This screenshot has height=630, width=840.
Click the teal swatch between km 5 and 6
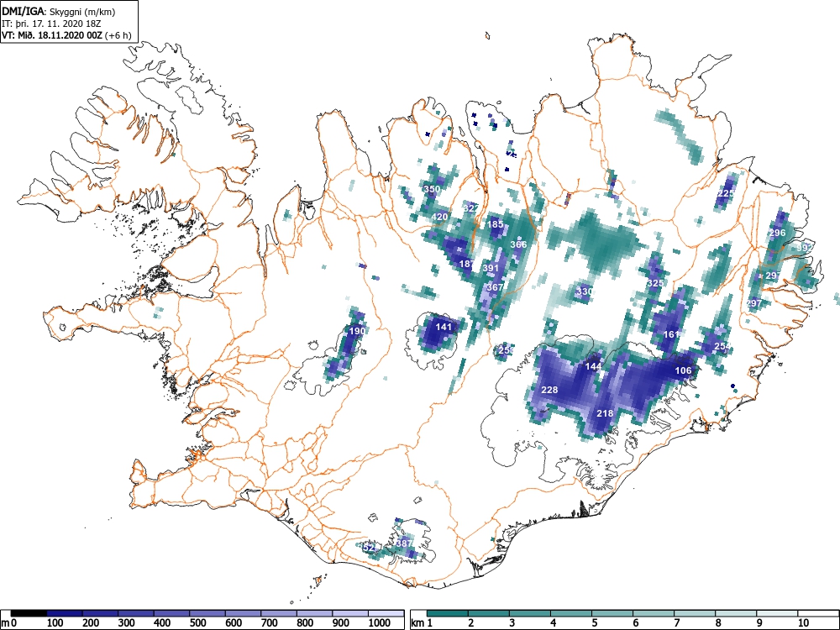point(612,613)
